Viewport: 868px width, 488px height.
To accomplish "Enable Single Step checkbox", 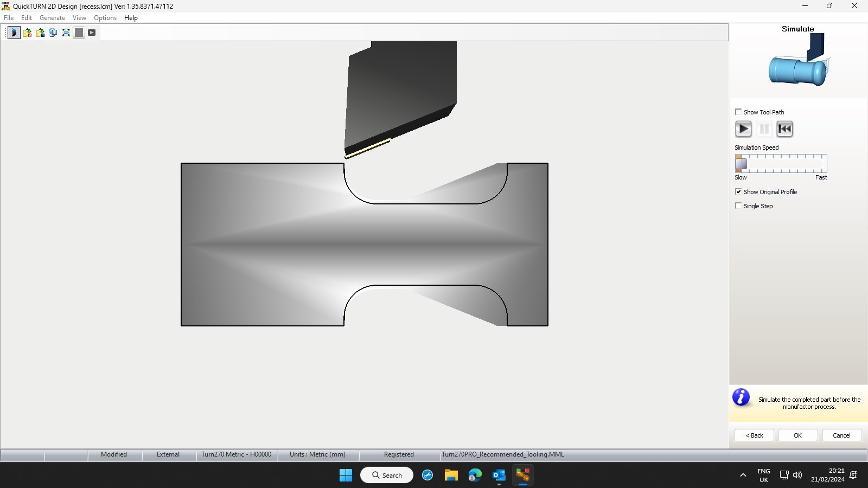I will coord(738,206).
